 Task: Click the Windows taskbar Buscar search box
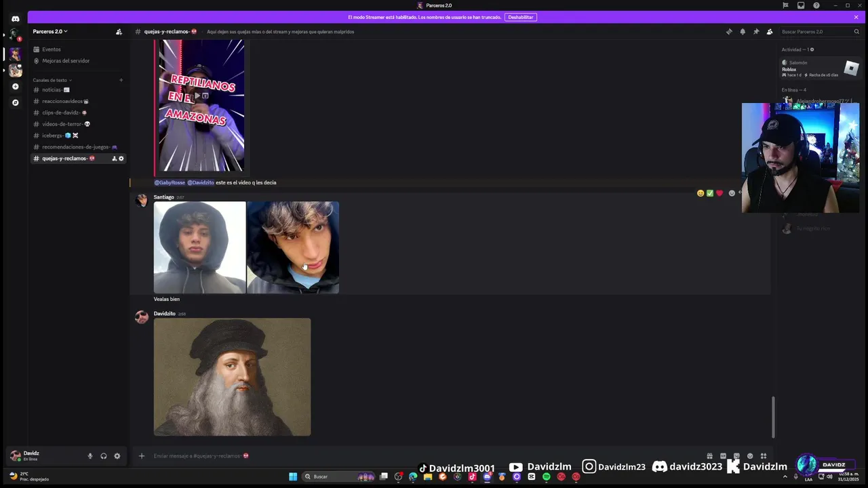(x=339, y=476)
